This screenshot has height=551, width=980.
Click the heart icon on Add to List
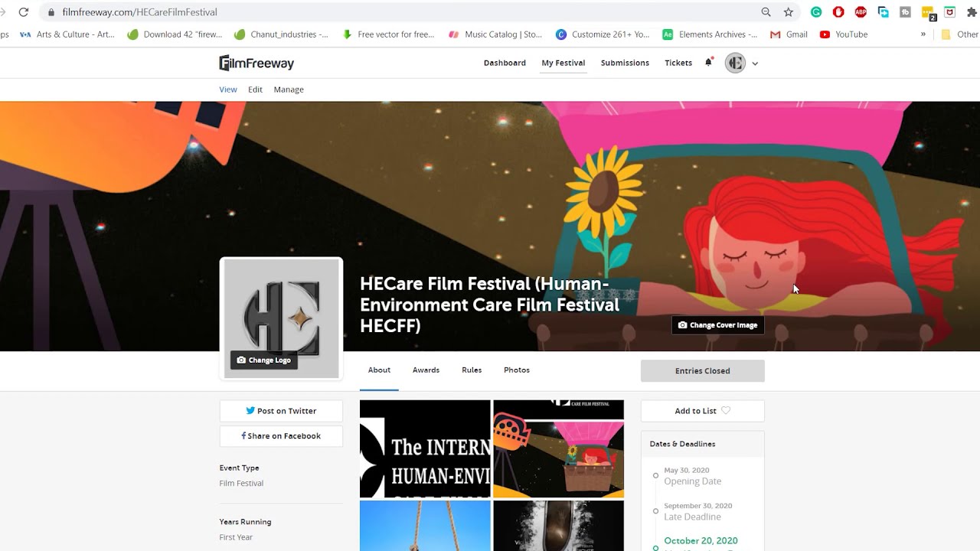click(726, 411)
